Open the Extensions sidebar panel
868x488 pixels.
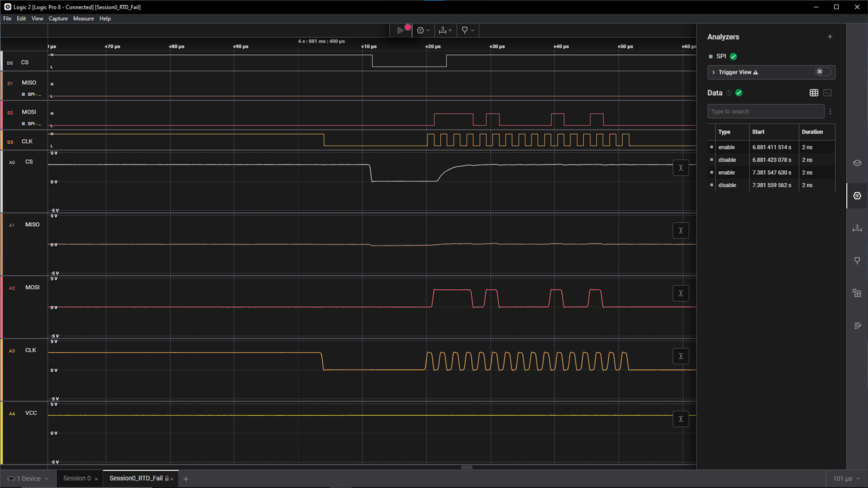coord(857,293)
